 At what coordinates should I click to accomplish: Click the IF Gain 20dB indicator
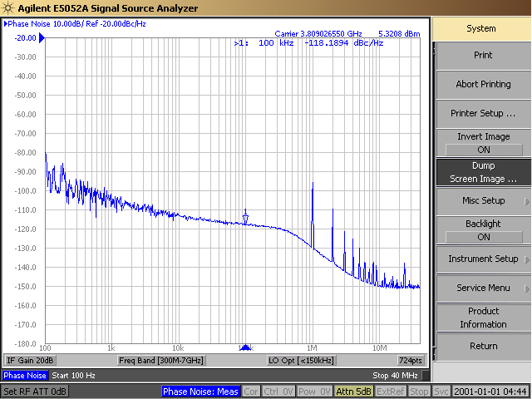point(30,360)
